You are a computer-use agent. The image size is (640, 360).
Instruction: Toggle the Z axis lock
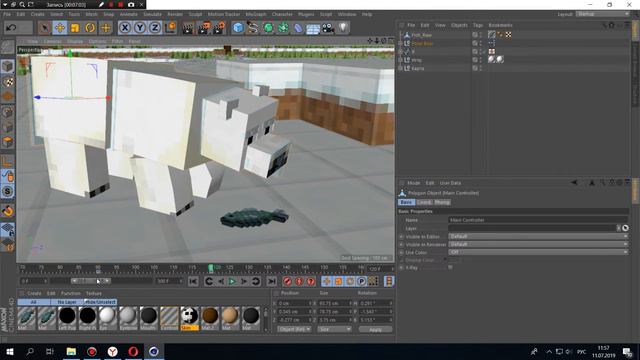click(x=155, y=28)
